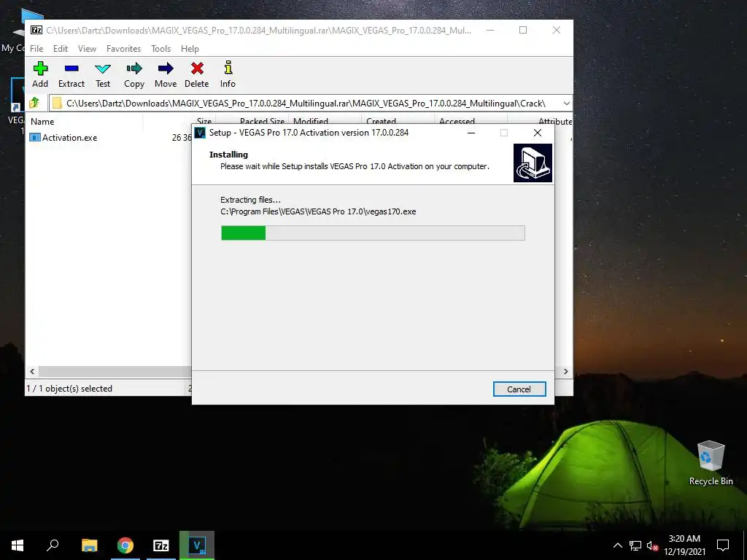The height and width of the screenshot is (560, 747).
Task: Click the path field showing Crack folder
Action: (x=305, y=104)
